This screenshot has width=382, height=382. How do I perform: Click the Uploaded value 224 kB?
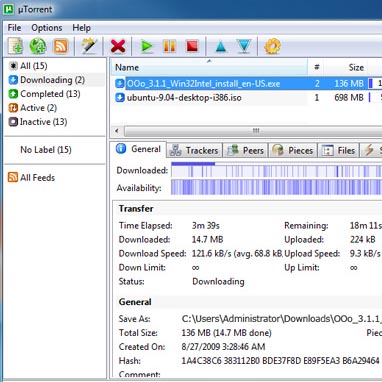click(x=363, y=240)
